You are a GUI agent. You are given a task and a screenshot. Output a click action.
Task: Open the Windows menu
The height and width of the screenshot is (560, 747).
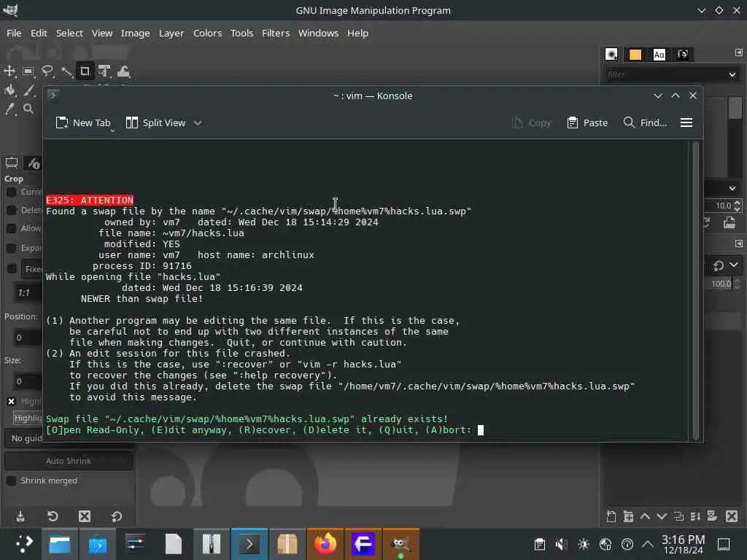pos(318,34)
